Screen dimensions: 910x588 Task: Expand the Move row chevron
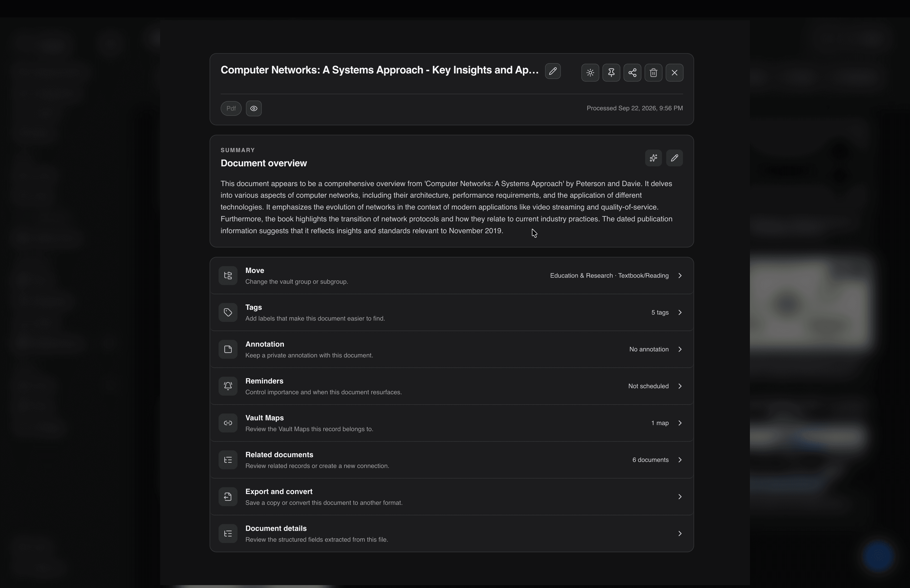[680, 276]
